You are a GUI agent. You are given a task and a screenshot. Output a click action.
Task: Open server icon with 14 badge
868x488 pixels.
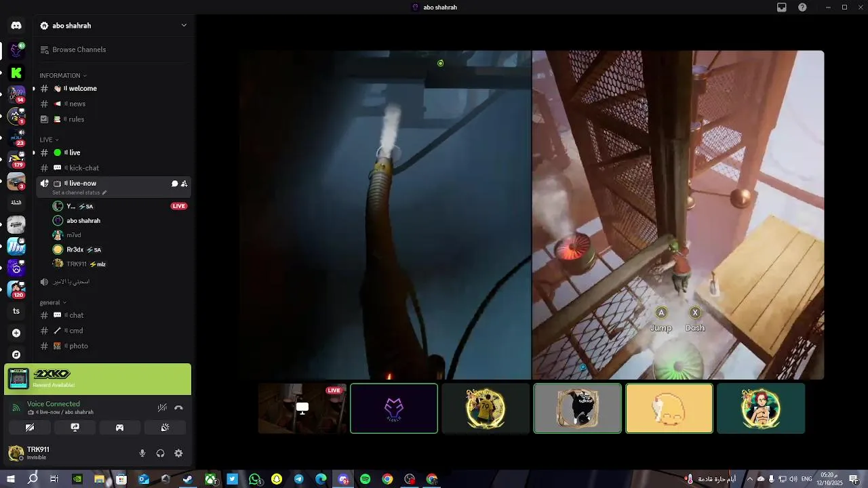point(16,94)
